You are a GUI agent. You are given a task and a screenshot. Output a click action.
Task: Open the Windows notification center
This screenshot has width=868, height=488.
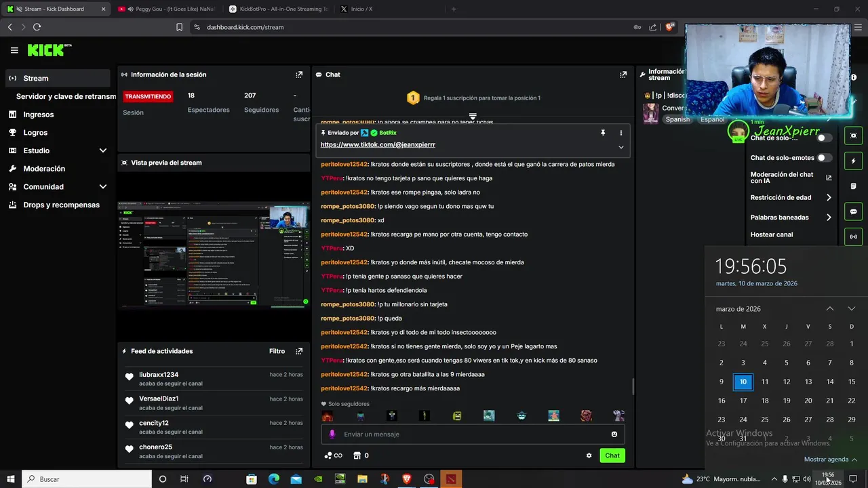tap(853, 479)
